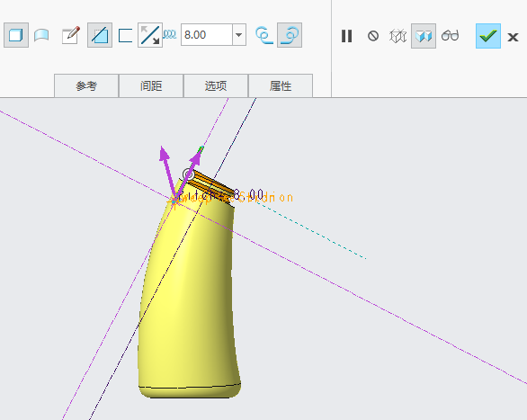Open the 选项 tab
Viewport: 527px width, 420px height.
(x=216, y=86)
